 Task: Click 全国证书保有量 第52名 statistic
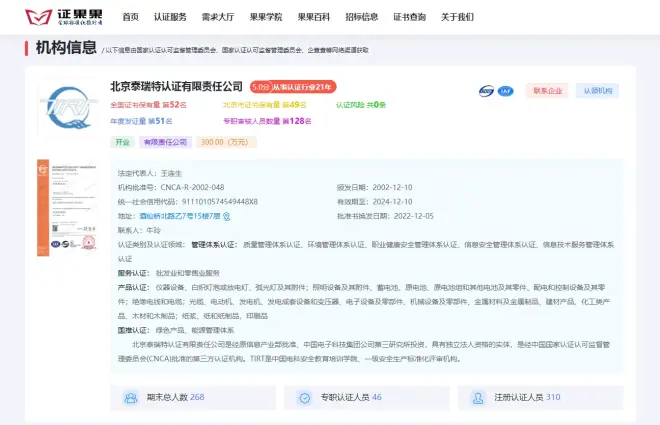coord(148,105)
